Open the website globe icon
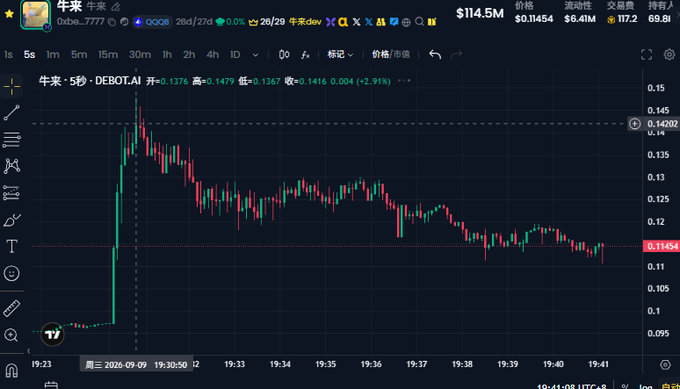The width and height of the screenshot is (680, 389). [x=406, y=22]
